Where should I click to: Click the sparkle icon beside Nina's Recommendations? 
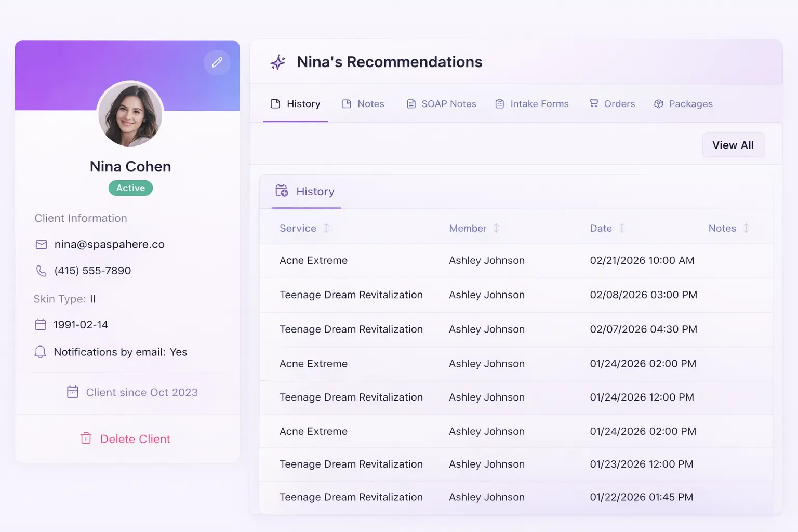click(x=278, y=62)
